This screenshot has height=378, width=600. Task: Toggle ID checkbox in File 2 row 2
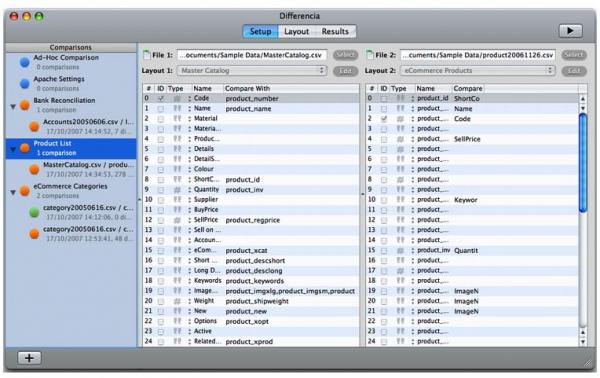tap(384, 119)
